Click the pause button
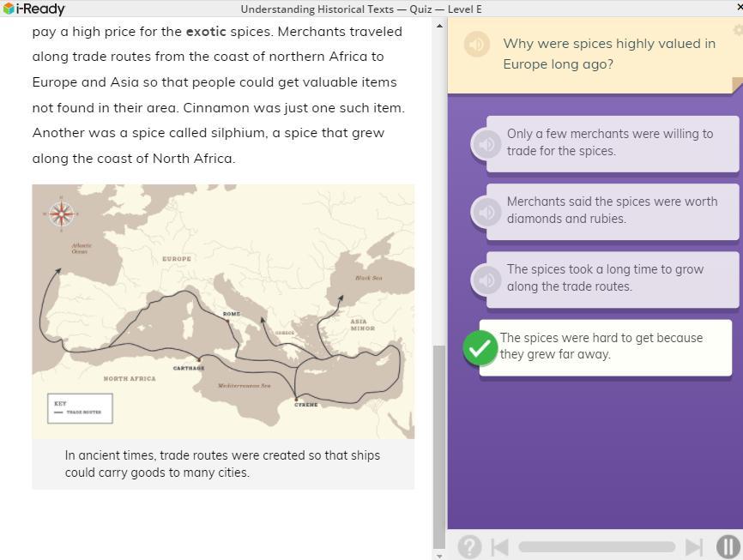Screen dimensions: 743x560 (728, 546)
